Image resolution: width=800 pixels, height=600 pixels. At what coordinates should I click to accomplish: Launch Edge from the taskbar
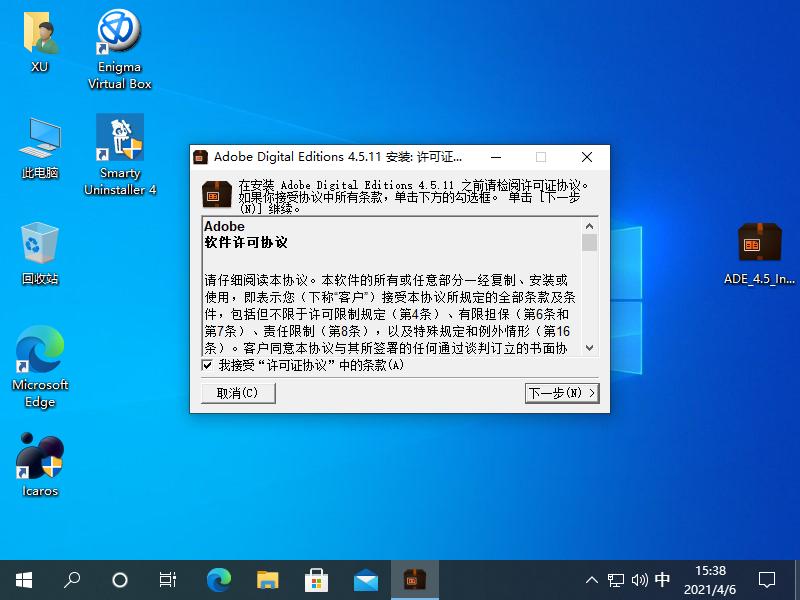point(219,580)
